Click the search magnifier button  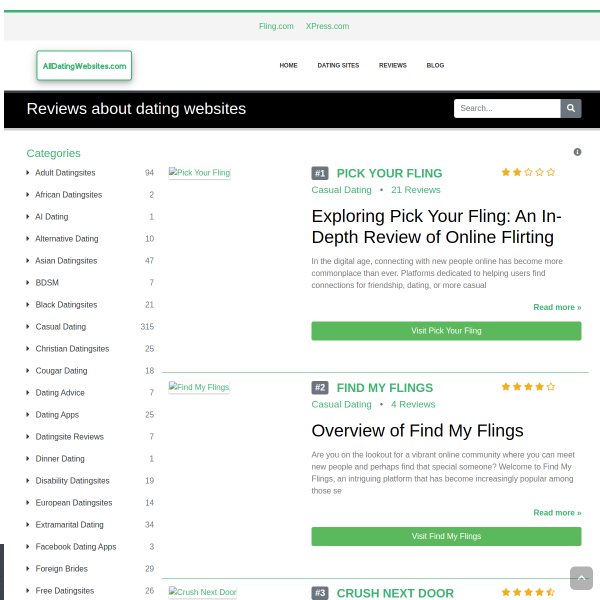pyautogui.click(x=571, y=108)
